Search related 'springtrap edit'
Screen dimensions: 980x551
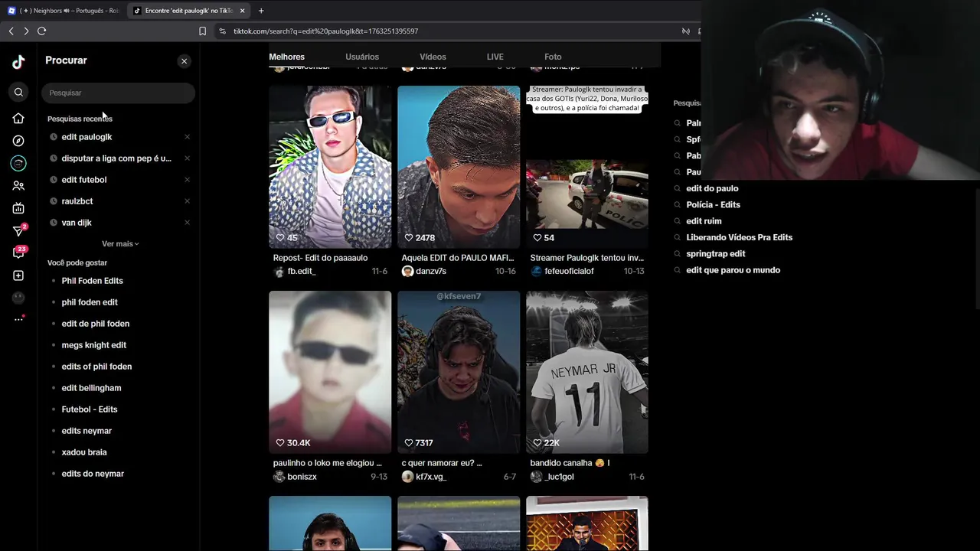pyautogui.click(x=715, y=254)
